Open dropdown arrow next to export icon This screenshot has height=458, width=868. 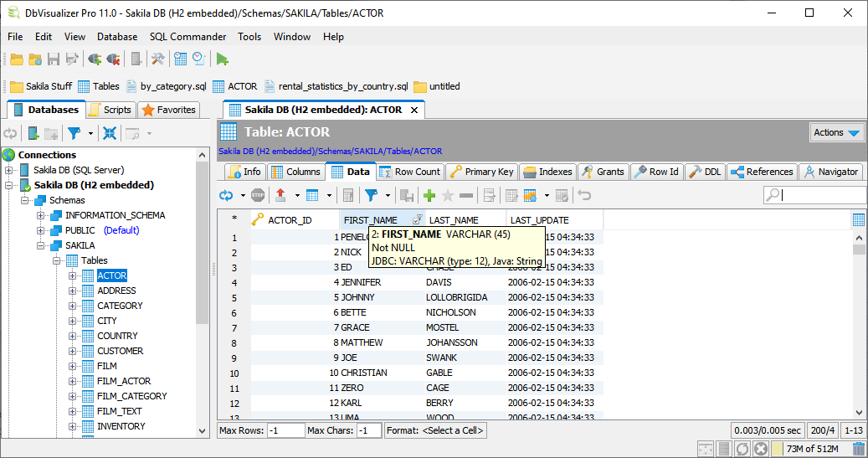296,195
